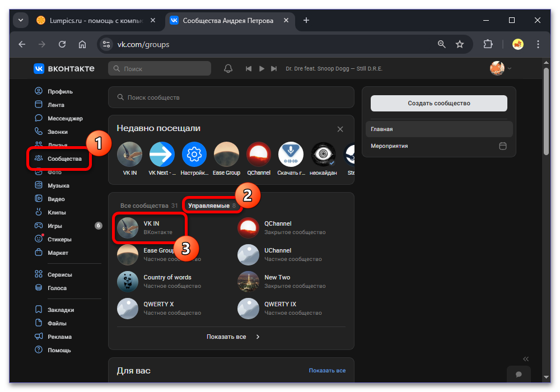Select the Управляемые tab
Image resolution: width=560 pixels, height=392 pixels.
point(212,206)
